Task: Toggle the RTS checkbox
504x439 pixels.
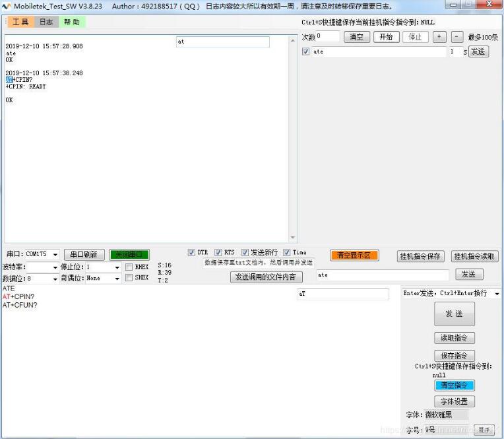Action: [218, 252]
